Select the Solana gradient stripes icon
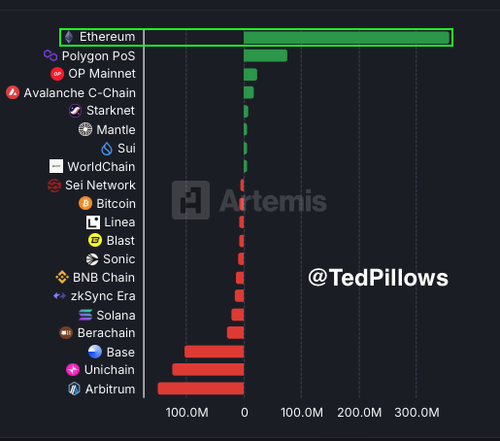Screen dimensions: 500x441 coord(86,315)
